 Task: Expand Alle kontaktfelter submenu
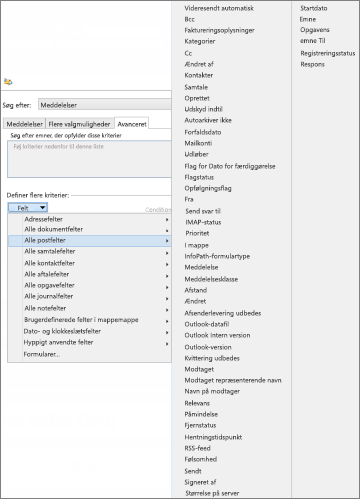[89, 263]
